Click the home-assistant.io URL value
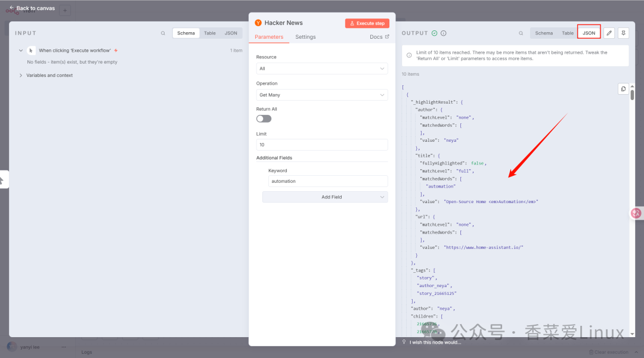Image resolution: width=644 pixels, height=358 pixels. pyautogui.click(x=484, y=248)
